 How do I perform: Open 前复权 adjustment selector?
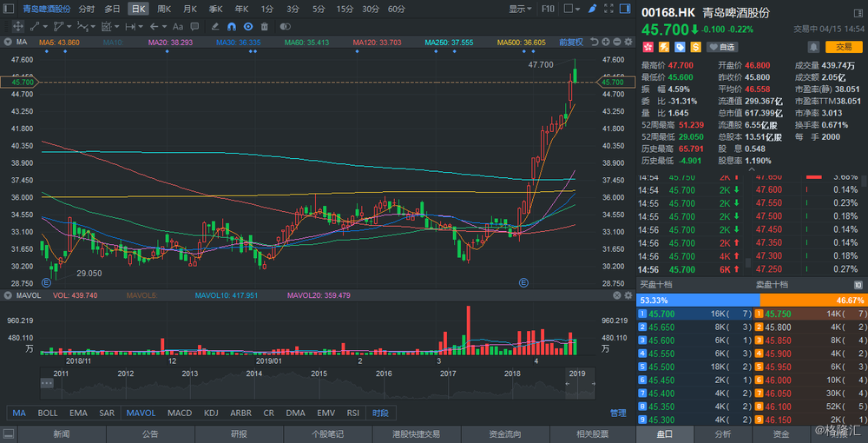pyautogui.click(x=571, y=42)
